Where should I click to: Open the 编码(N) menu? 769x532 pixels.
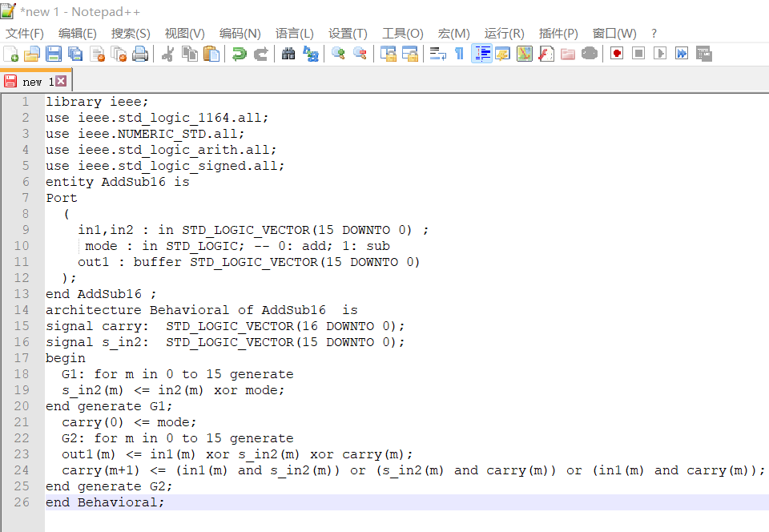[240, 34]
